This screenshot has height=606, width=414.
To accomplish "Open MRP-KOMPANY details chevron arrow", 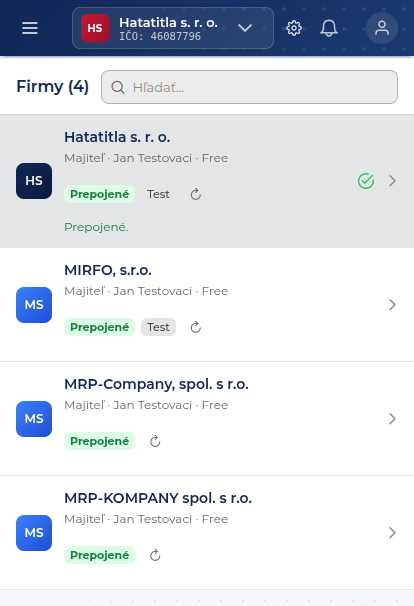I will 392,533.
